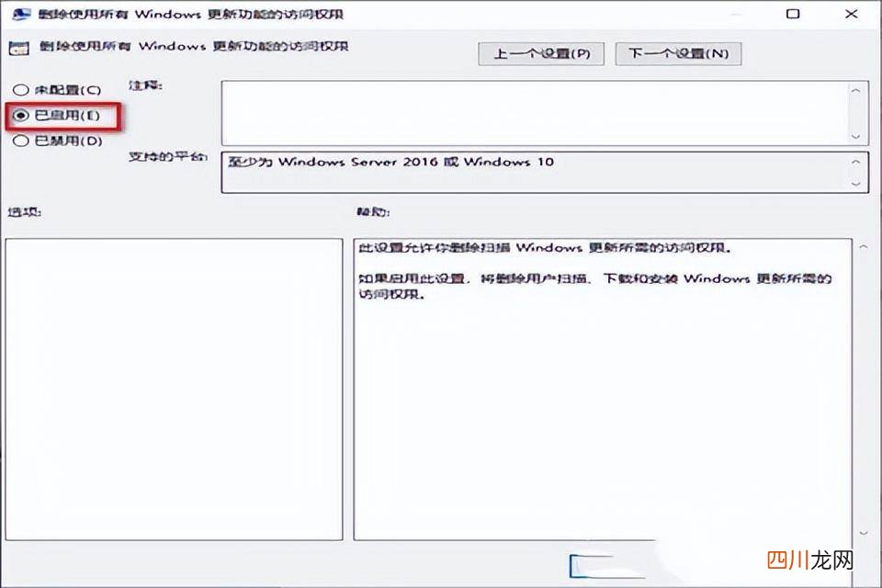Click the policy heading 删除使用所有 Windows 更新功能的访问权限
The width and height of the screenshot is (882, 588).
click(x=194, y=46)
